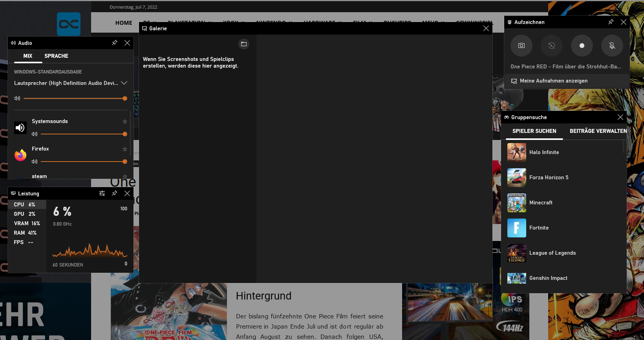Click the Gruppensuche list scrollbar

pos(624,147)
